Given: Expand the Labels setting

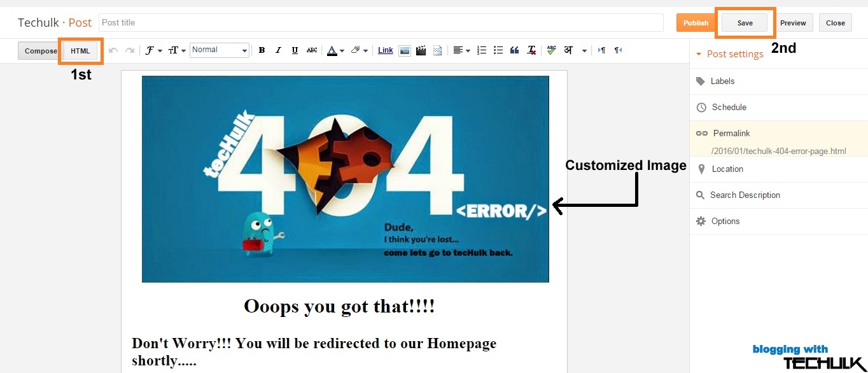Looking at the screenshot, I should [x=779, y=81].
